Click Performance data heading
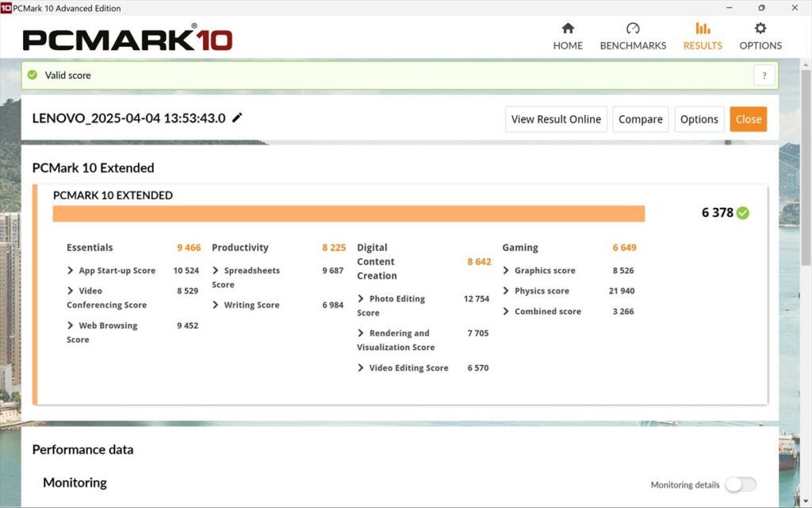 tap(82, 449)
